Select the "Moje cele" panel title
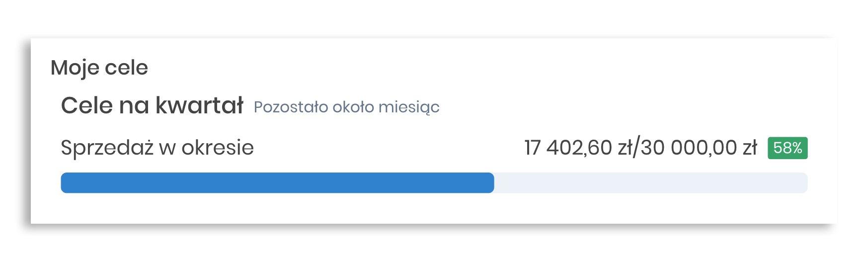The image size is (868, 262). click(99, 68)
